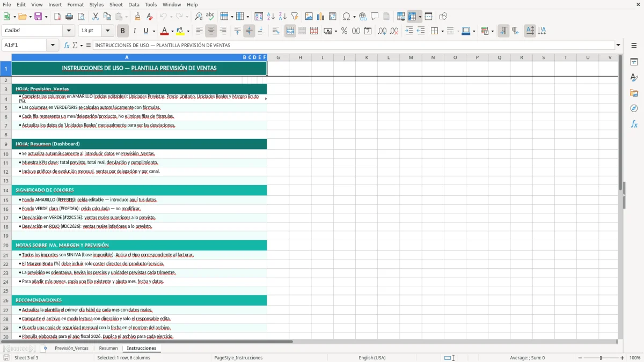Toggle Center Horizontally alignment

point(211,31)
